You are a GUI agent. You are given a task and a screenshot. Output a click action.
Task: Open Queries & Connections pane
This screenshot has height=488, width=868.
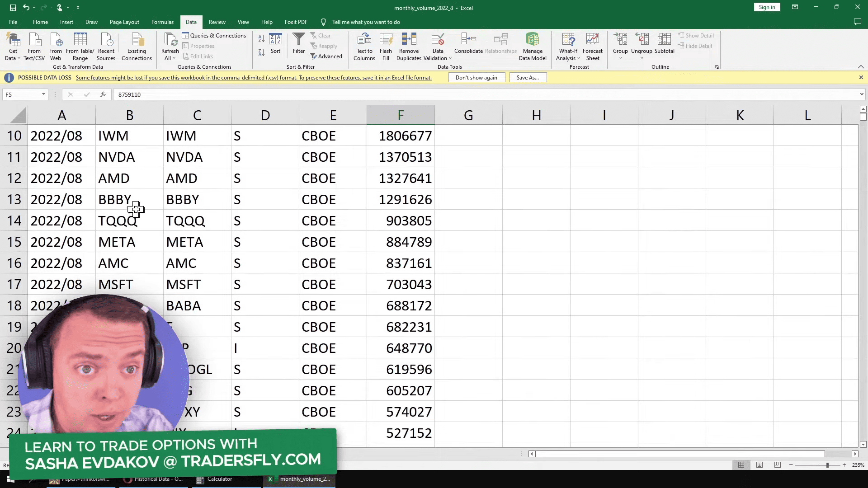[214, 36]
